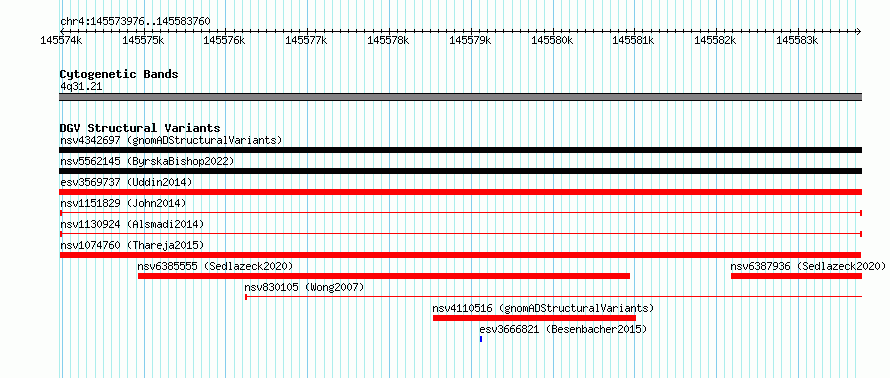Select the red bar for nsv6385555
This screenshot has width=890, height=378.
point(384,276)
